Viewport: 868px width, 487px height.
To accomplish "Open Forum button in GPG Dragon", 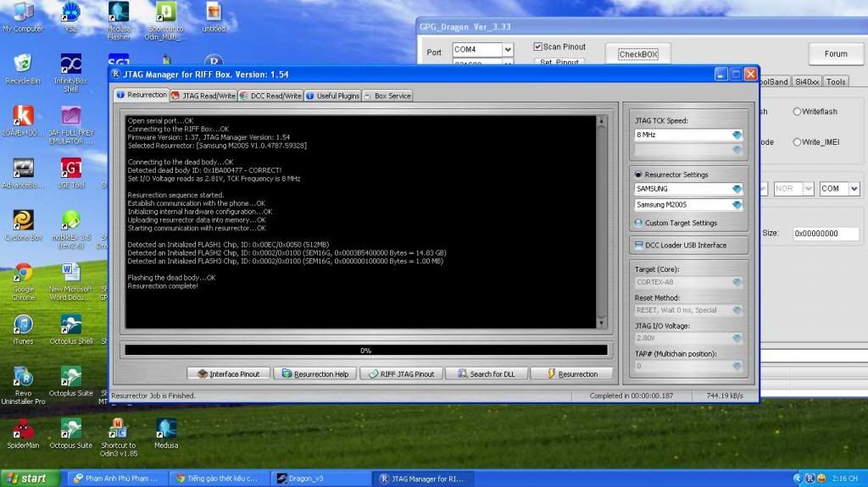I will tap(835, 53).
